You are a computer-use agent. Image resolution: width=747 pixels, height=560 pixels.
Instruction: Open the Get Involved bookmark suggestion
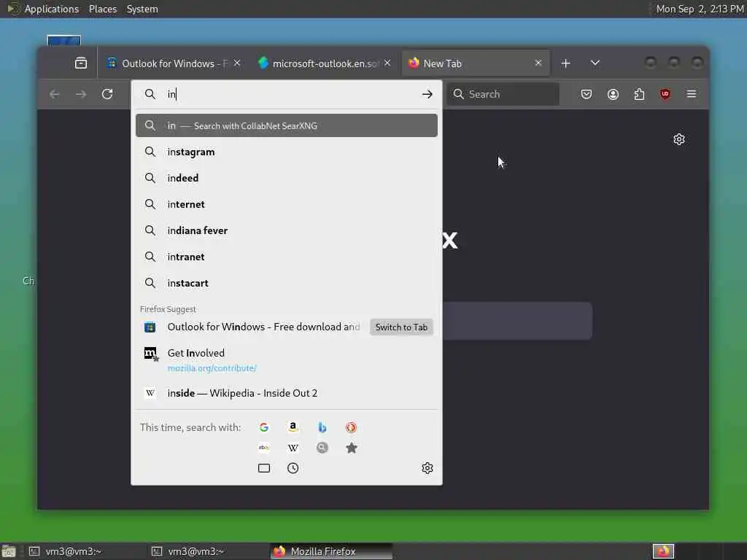point(286,360)
